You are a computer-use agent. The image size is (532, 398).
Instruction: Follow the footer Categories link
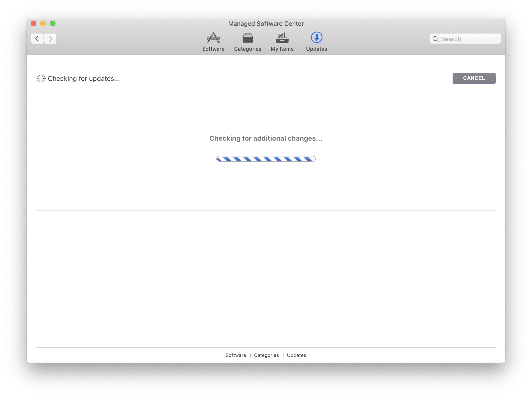coord(266,355)
